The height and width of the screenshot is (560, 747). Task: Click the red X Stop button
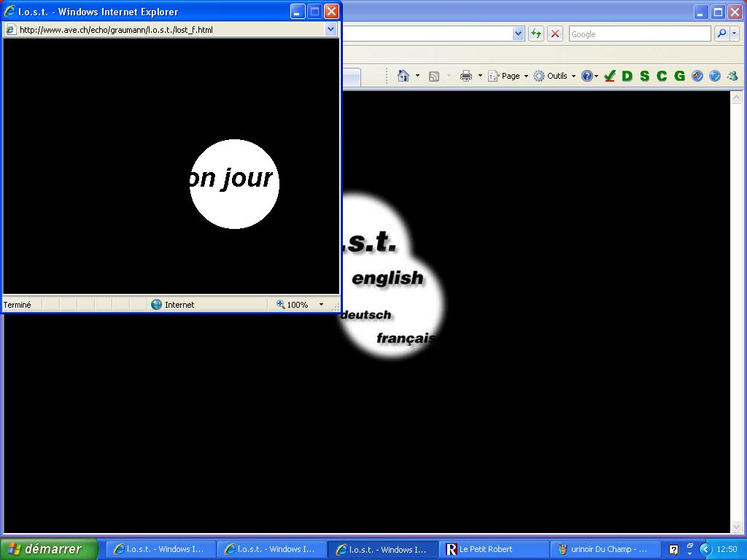[555, 34]
